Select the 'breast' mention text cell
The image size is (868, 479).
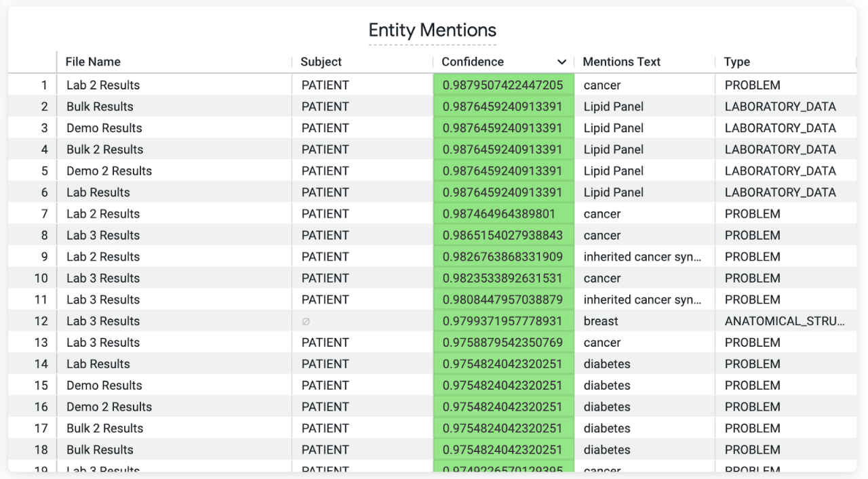click(x=601, y=321)
